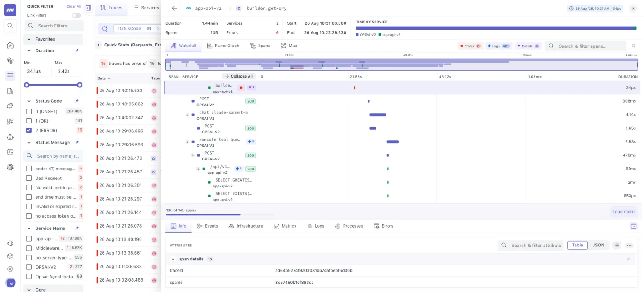Pin the Status Message filter section
This screenshot has width=644, height=292.
coord(77,142)
